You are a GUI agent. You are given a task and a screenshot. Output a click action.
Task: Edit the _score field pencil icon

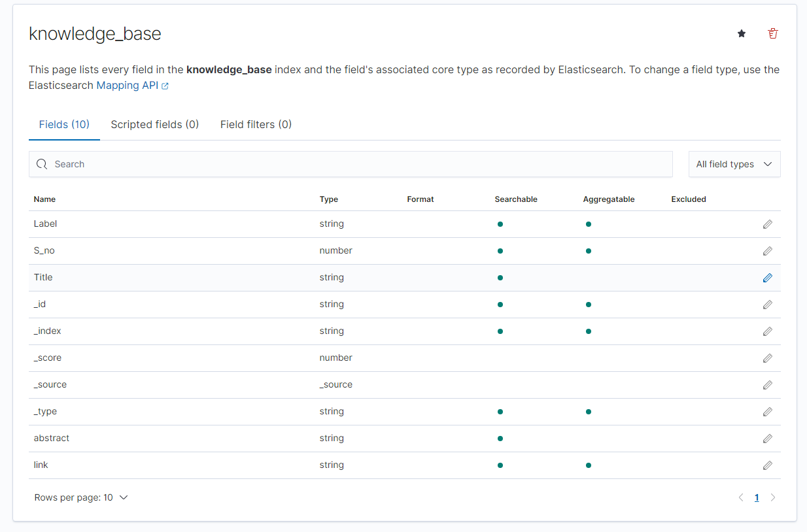(768, 358)
